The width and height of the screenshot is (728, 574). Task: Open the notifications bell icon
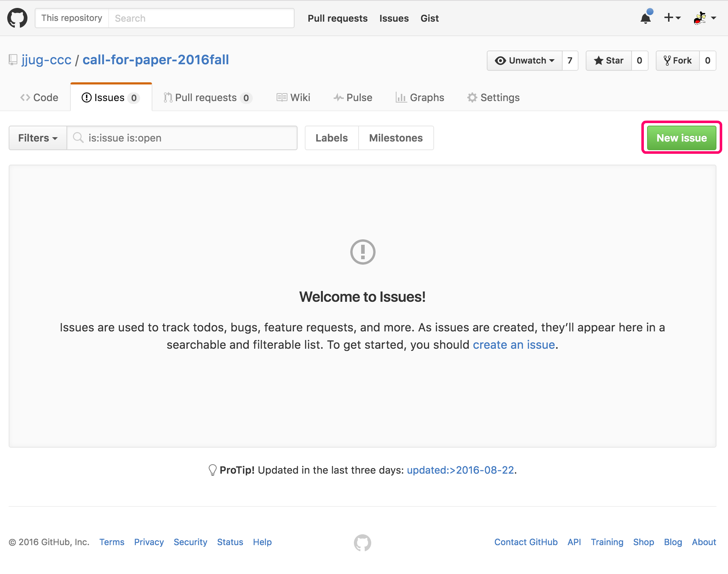pyautogui.click(x=646, y=18)
